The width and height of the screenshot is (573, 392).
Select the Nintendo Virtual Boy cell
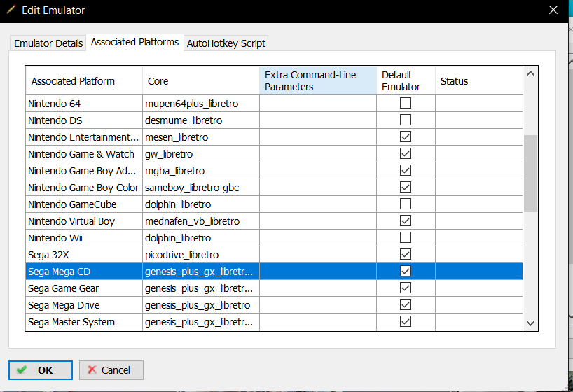83,221
